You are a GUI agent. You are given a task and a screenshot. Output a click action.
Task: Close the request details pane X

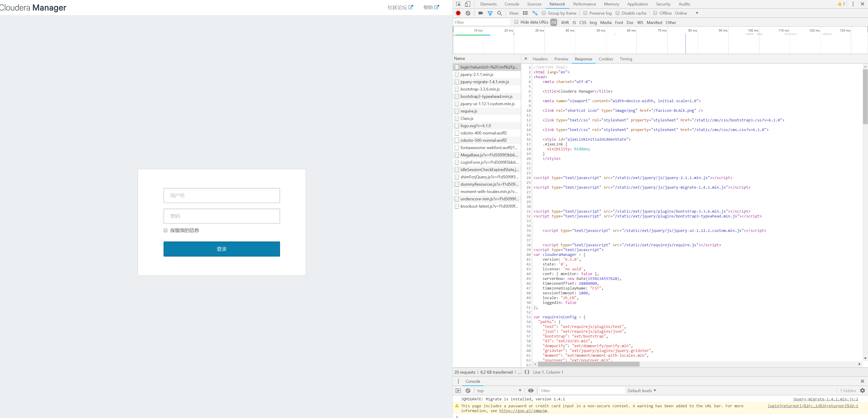pyautogui.click(x=526, y=59)
